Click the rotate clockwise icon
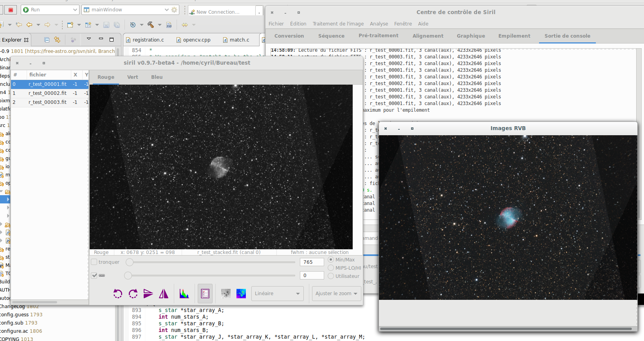This screenshot has width=644, height=341. coord(133,294)
